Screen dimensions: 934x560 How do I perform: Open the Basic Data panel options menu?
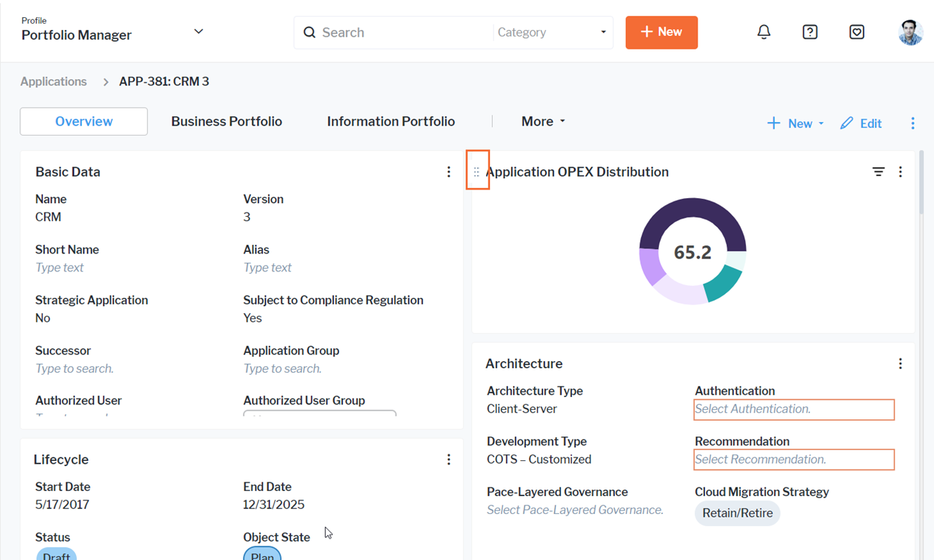449,172
